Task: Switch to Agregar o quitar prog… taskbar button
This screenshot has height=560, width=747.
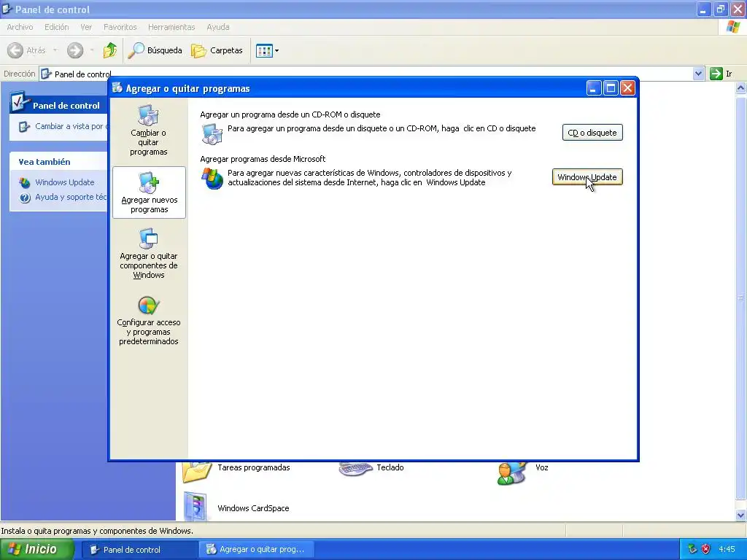Action: [x=255, y=550]
